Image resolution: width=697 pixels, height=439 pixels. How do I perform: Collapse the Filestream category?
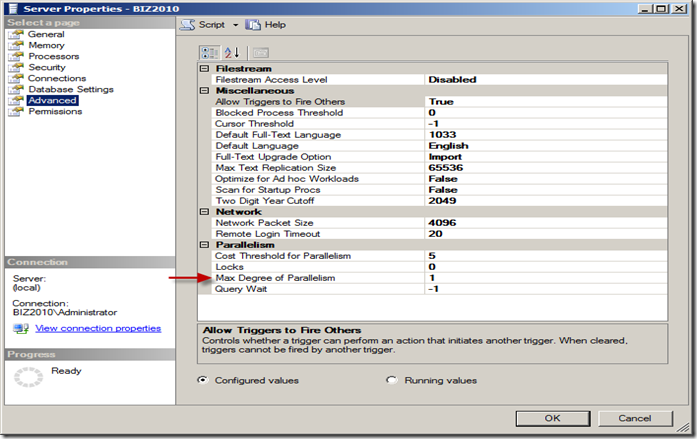point(204,68)
